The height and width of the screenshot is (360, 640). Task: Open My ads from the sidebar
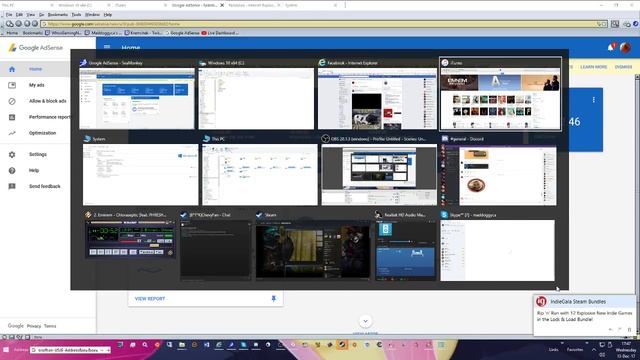click(36, 85)
